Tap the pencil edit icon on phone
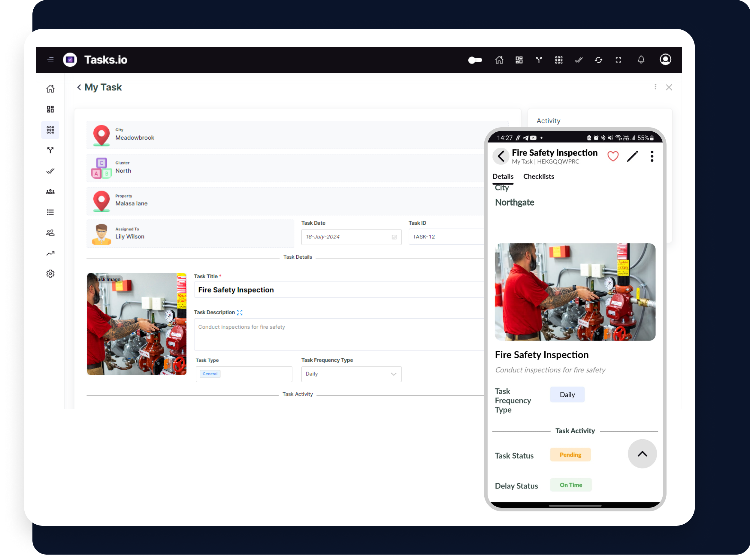The height and width of the screenshot is (560, 750). 632,156
